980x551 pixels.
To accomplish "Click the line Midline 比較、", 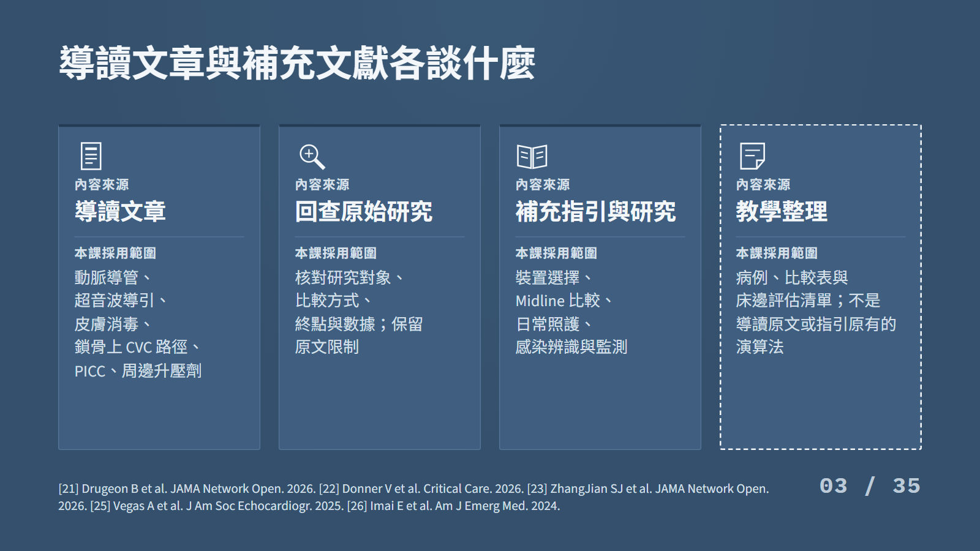I will pos(564,301).
